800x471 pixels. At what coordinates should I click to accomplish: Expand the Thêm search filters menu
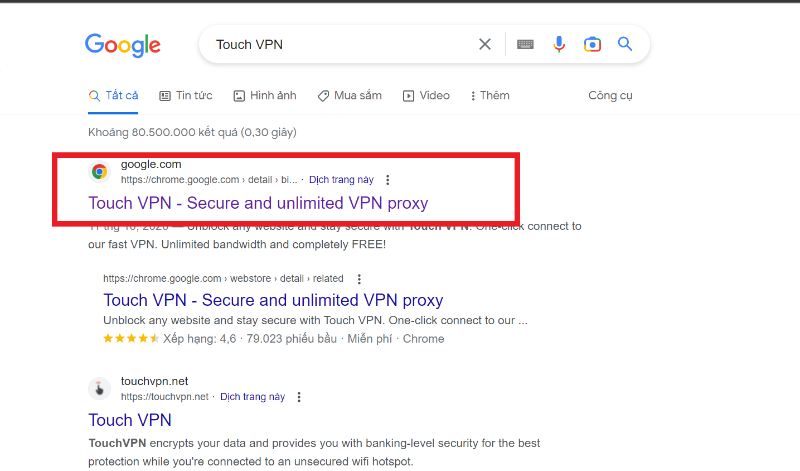tap(486, 96)
